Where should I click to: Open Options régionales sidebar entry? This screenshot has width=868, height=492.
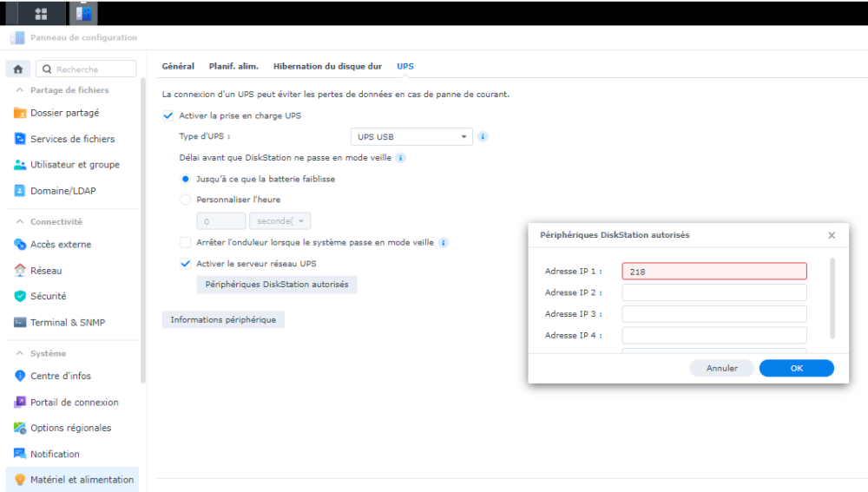(x=73, y=428)
